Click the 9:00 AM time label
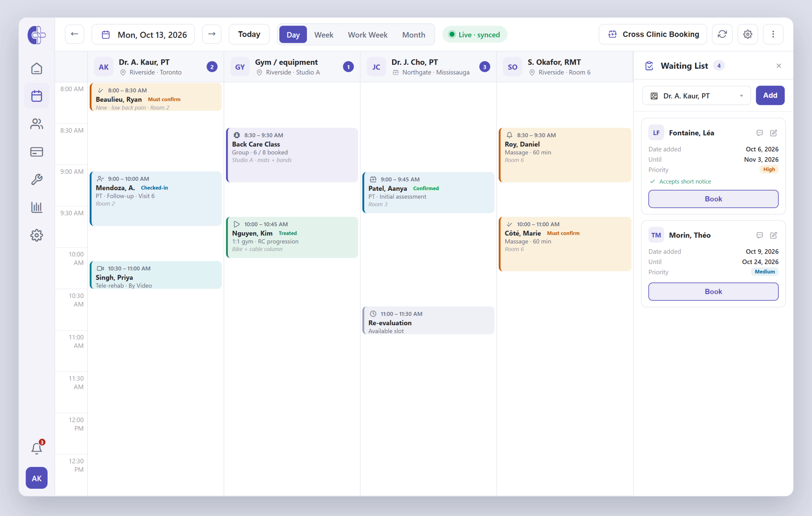 pyautogui.click(x=72, y=171)
